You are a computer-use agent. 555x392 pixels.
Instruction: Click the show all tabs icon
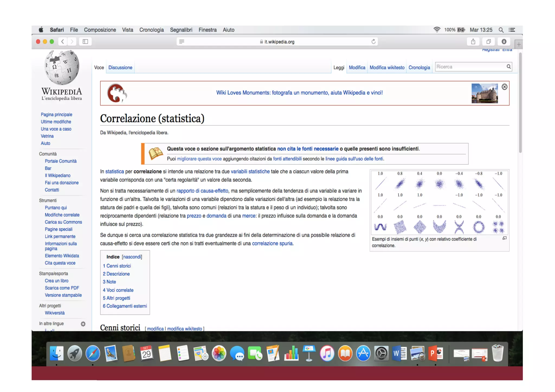(489, 41)
